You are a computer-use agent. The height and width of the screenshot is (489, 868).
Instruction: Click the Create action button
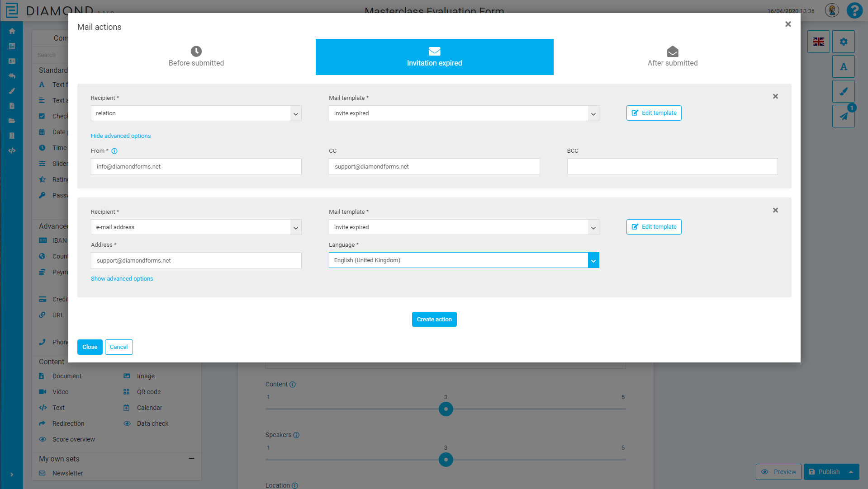click(x=434, y=320)
